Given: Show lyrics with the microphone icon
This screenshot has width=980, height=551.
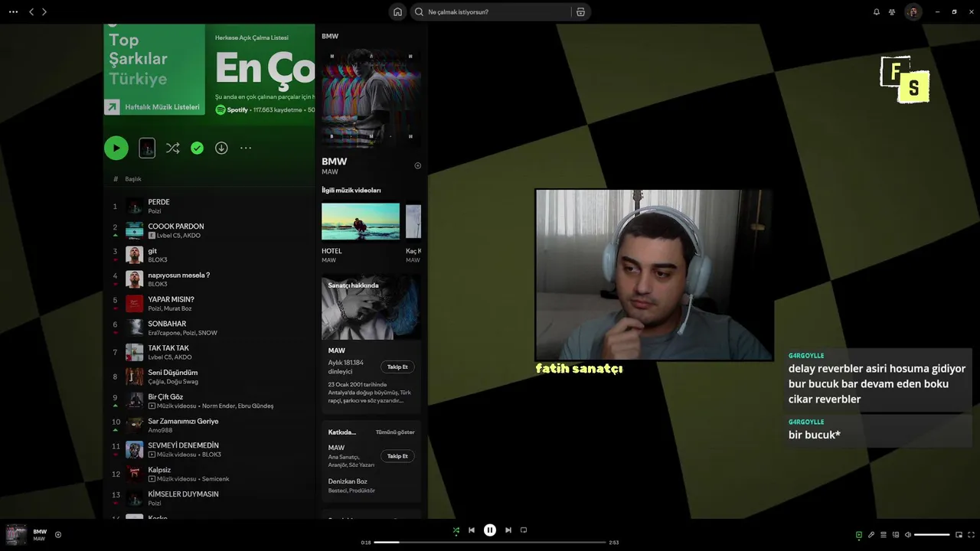Looking at the screenshot, I should click(x=871, y=535).
